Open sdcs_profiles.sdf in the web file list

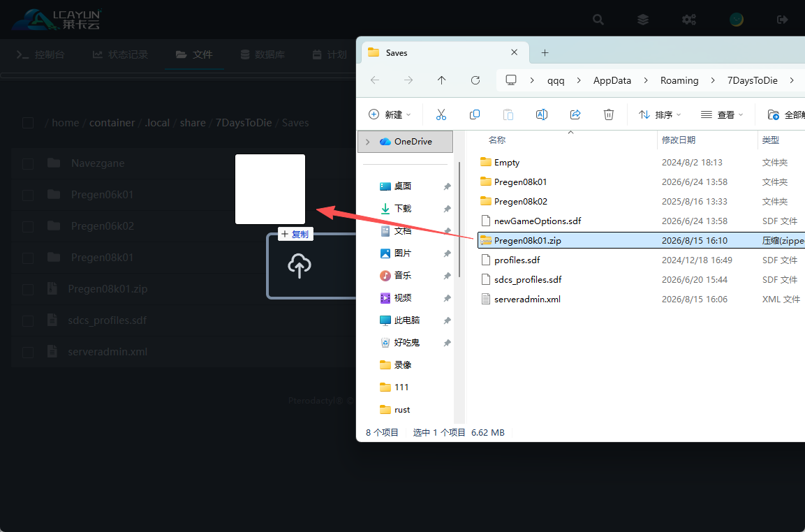[107, 320]
